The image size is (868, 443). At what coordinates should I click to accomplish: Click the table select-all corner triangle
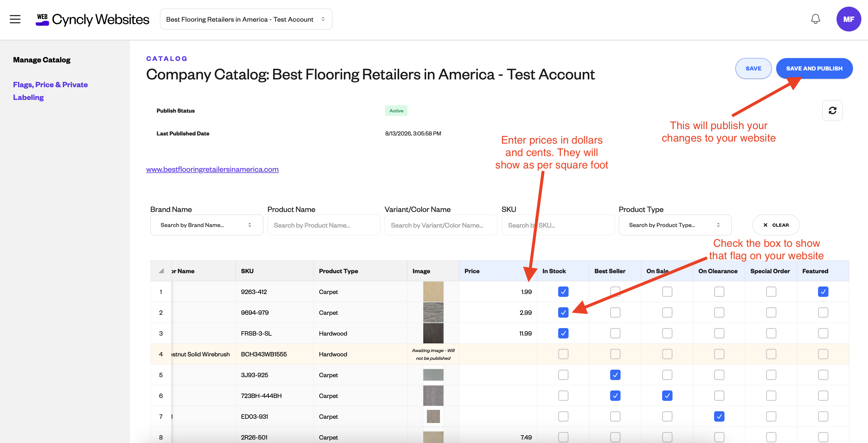click(161, 271)
